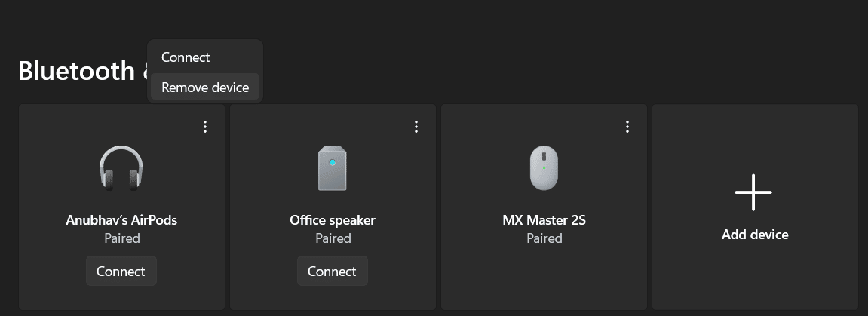Screen dimensions: 868x316
Task: Click the MX Master 2S name text
Action: (544, 220)
